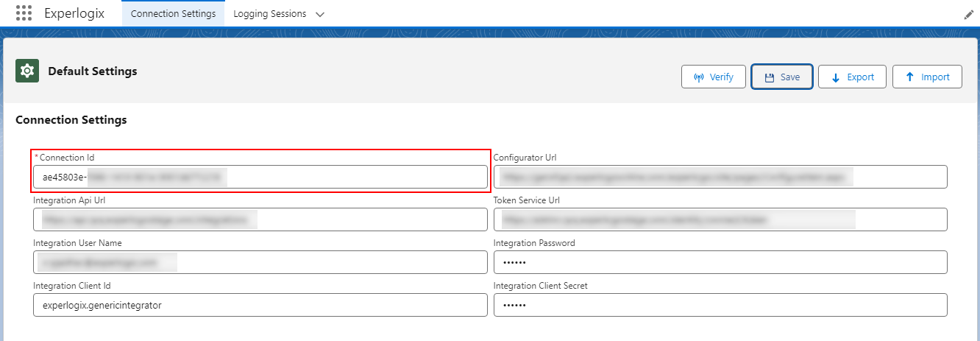Export the settings
The image size is (980, 341).
(x=852, y=77)
